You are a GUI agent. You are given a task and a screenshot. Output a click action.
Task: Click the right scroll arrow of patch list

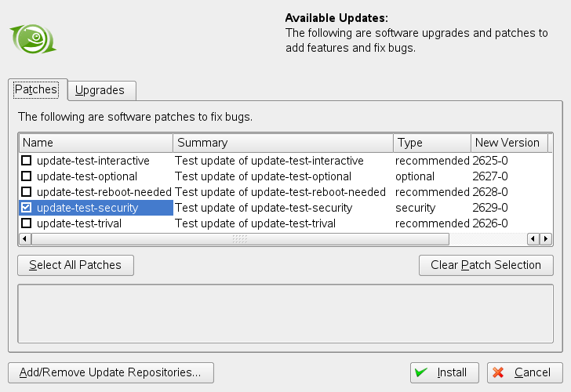tap(546, 238)
